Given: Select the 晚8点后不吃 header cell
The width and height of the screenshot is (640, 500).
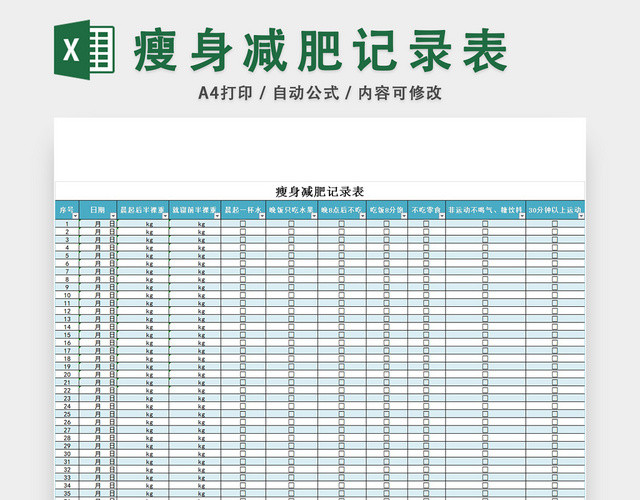Looking at the screenshot, I should point(342,210).
